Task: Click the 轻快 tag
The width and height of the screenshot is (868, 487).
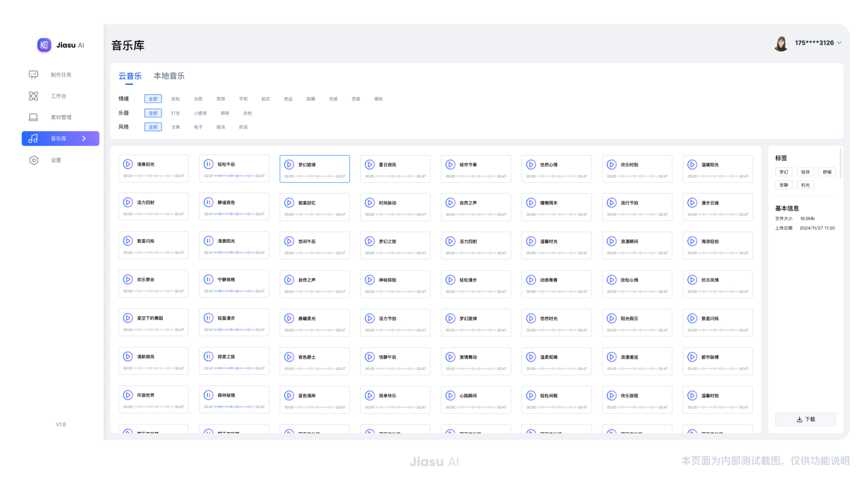Action: pos(805,172)
